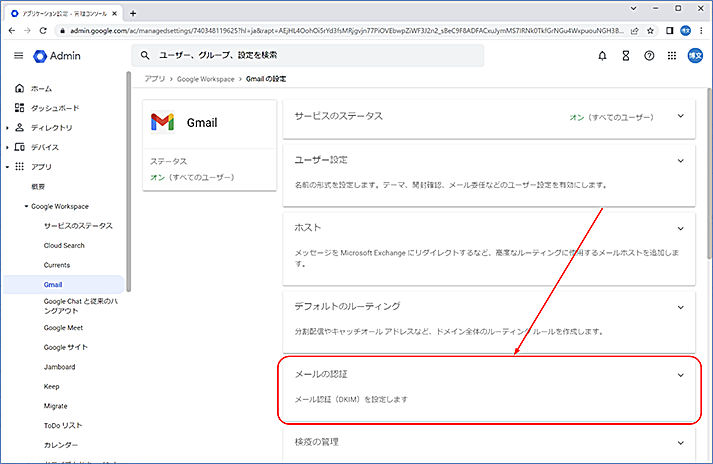This screenshot has width=713, height=464.
Task: Click Google Workspace breadcrumb link
Action: click(x=206, y=79)
